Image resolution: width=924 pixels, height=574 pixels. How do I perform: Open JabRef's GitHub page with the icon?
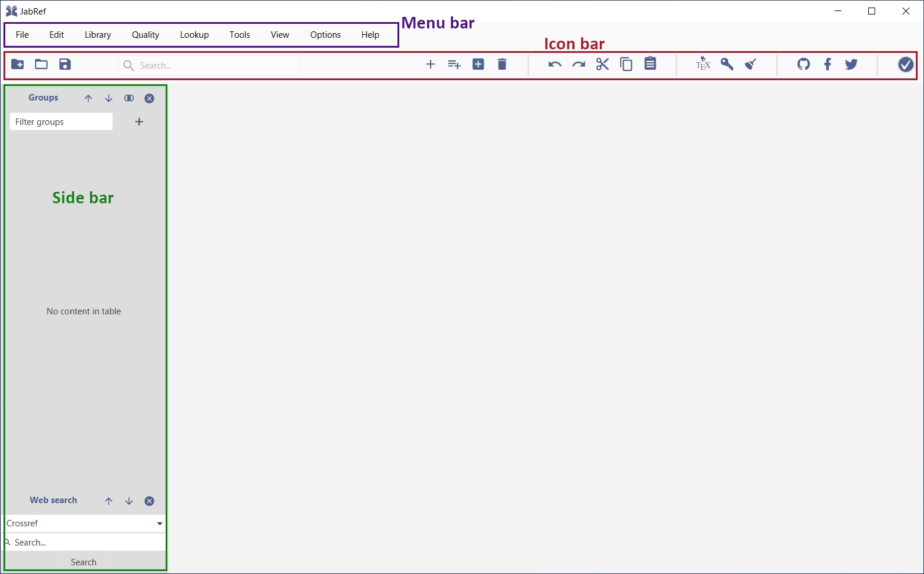click(x=804, y=64)
